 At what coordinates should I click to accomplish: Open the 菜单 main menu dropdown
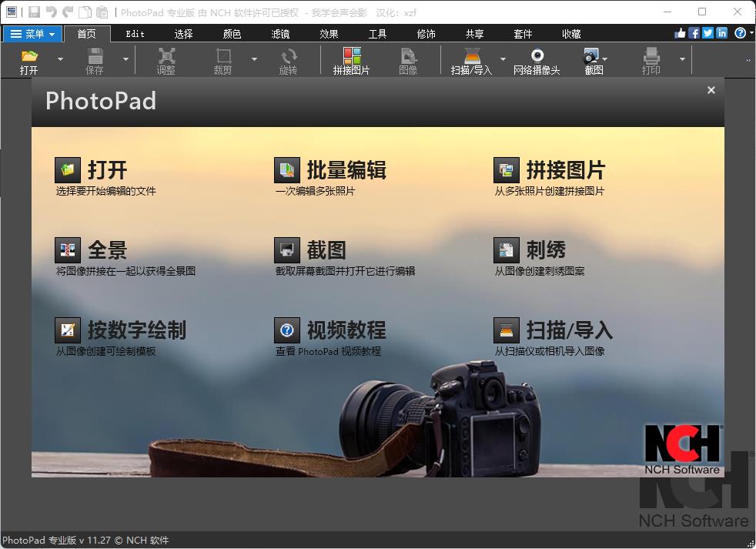33,34
